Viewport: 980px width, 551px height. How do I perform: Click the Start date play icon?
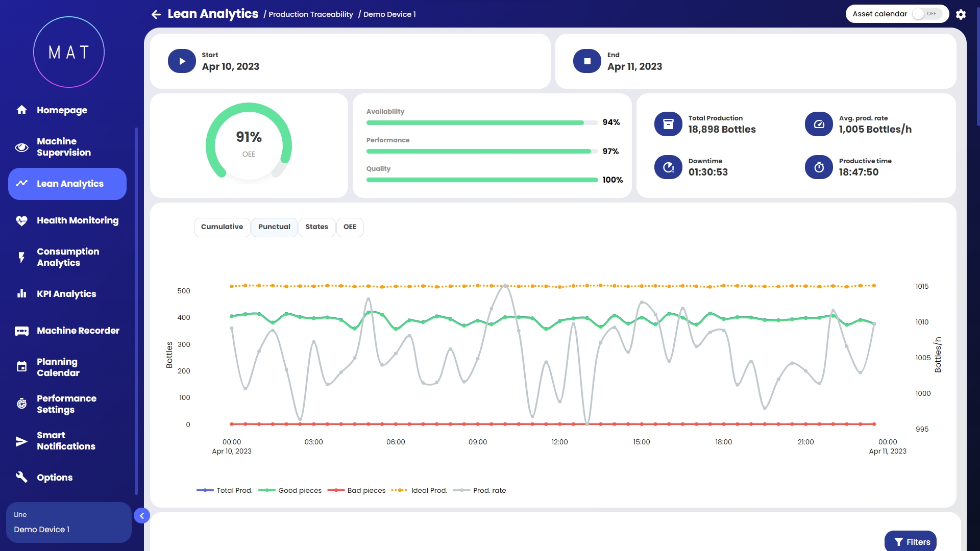pyautogui.click(x=182, y=61)
